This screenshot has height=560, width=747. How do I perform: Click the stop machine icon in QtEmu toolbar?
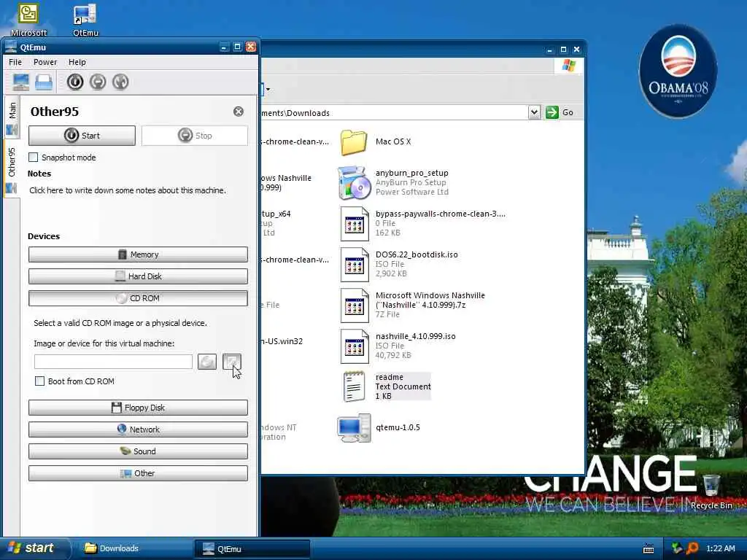(x=98, y=82)
